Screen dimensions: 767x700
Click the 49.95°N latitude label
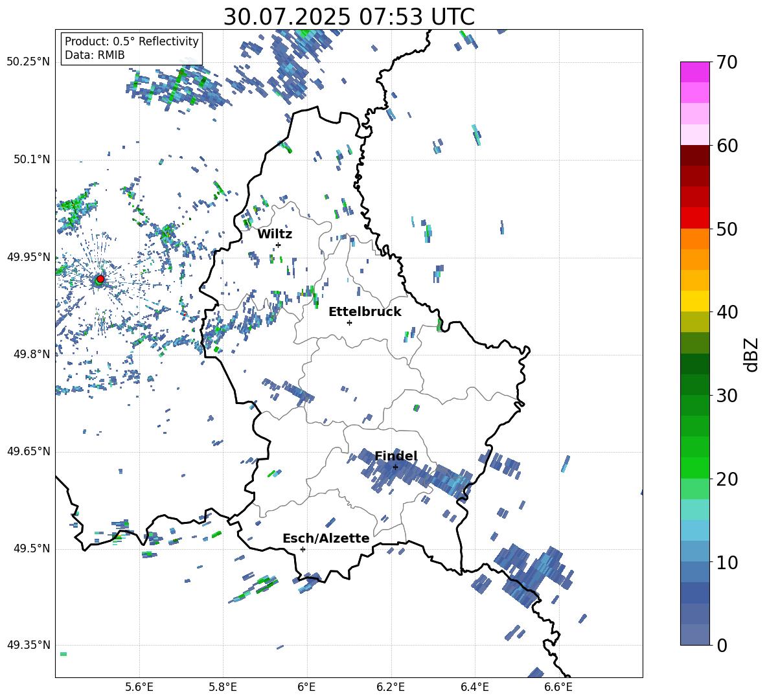pyautogui.click(x=29, y=257)
